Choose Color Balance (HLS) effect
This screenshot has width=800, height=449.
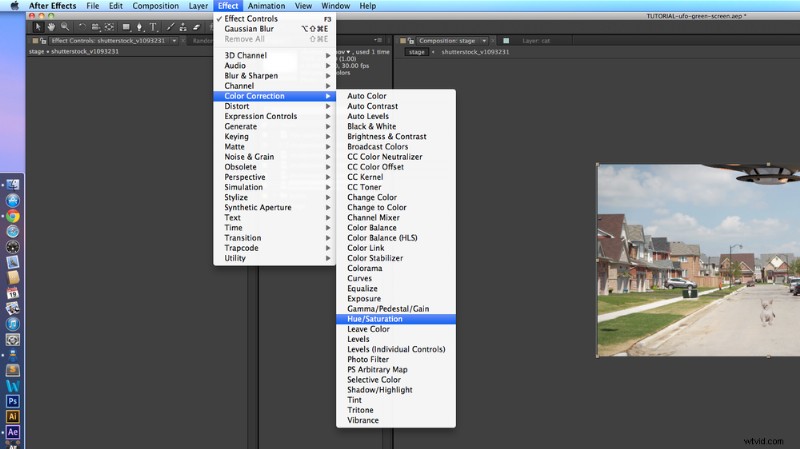coord(396,238)
